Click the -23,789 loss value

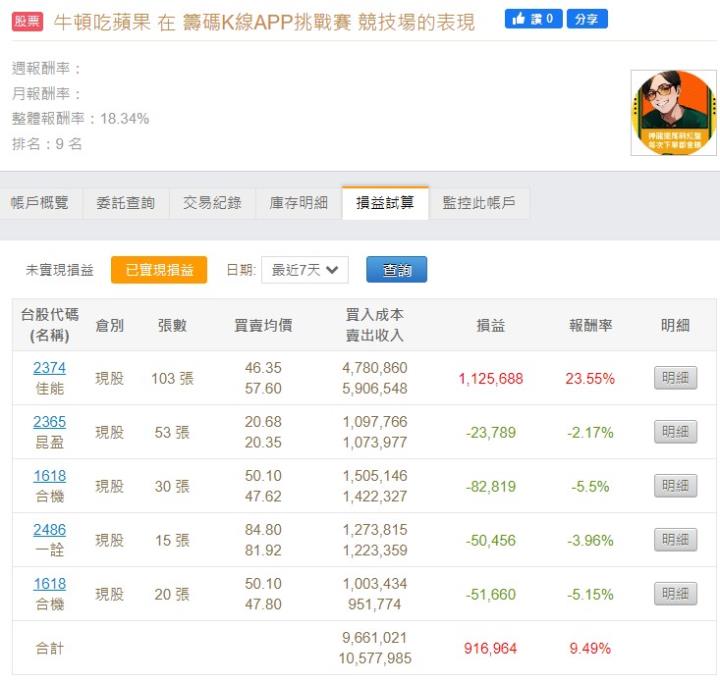(x=491, y=433)
